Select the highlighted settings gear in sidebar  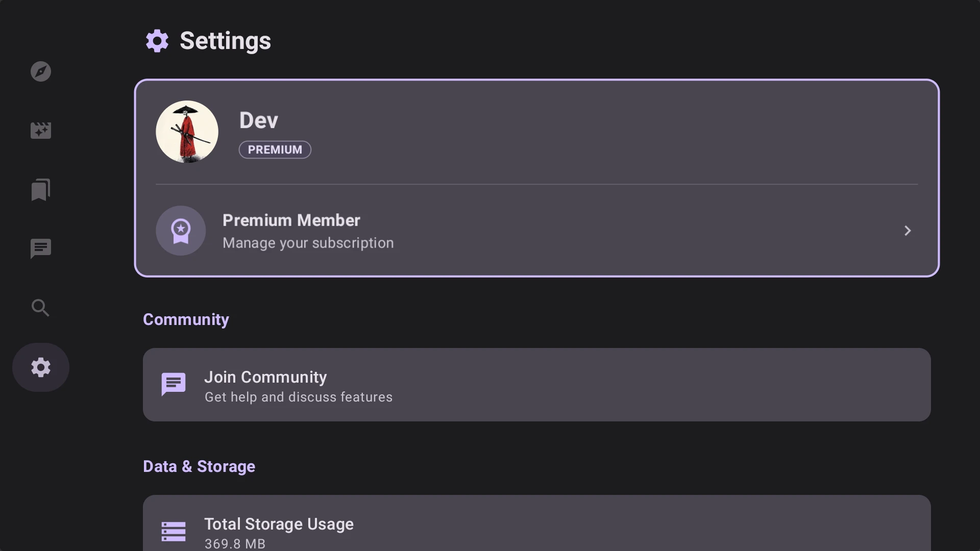(41, 367)
